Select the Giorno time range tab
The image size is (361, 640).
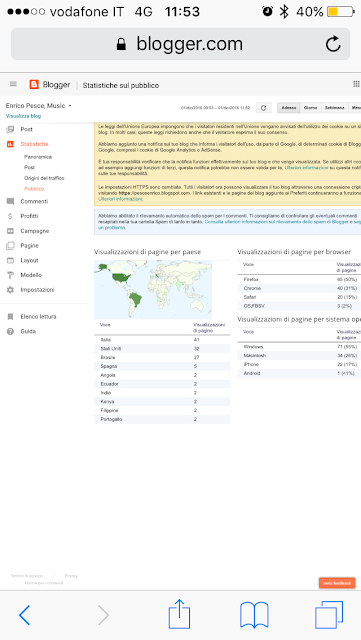(x=310, y=108)
